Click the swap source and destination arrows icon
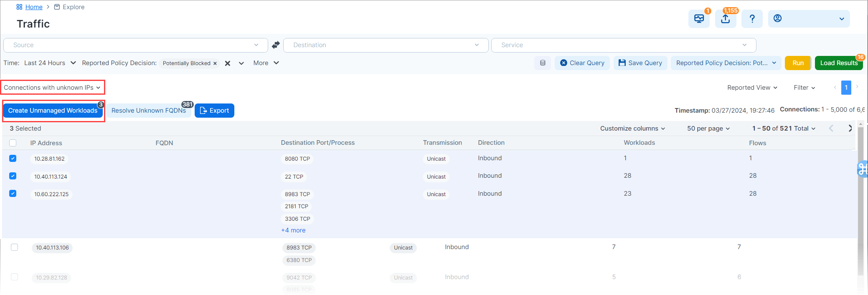 (x=276, y=45)
